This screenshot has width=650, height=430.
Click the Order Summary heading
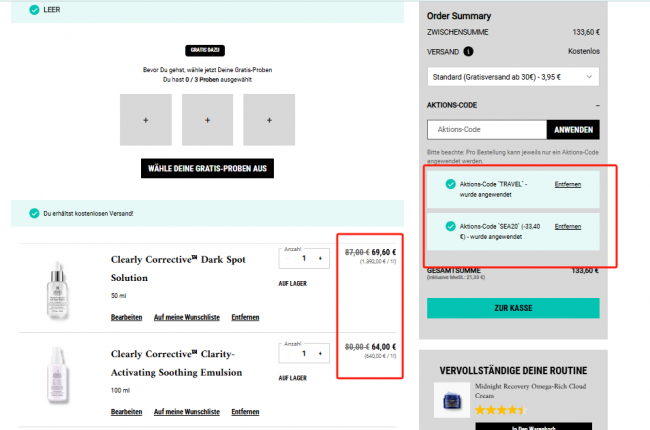(x=459, y=16)
